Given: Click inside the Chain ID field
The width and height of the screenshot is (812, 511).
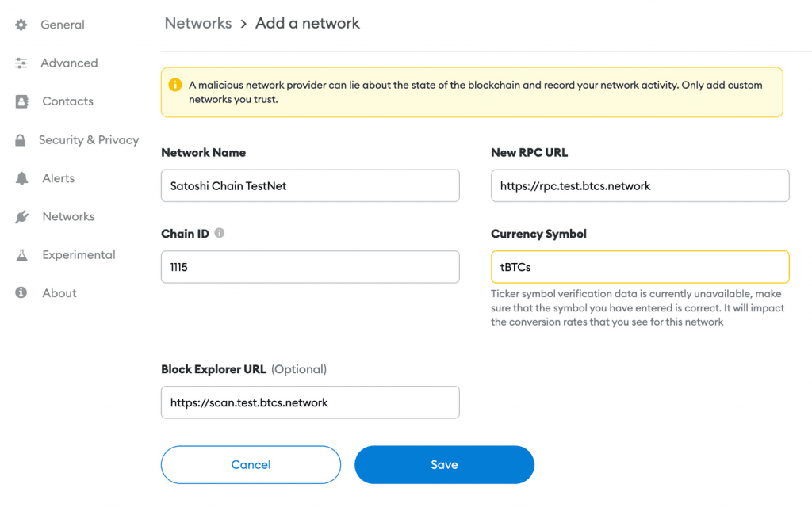Looking at the screenshot, I should coord(309,267).
